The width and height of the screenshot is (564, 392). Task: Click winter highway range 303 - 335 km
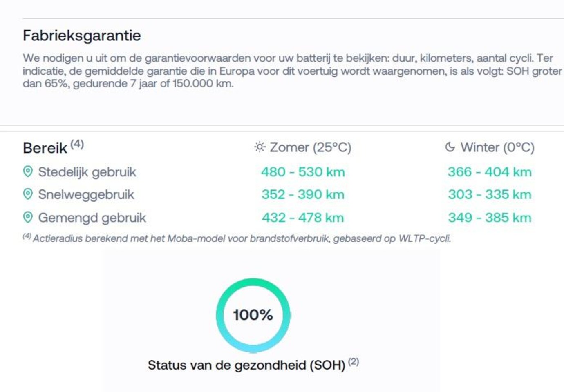click(x=490, y=194)
